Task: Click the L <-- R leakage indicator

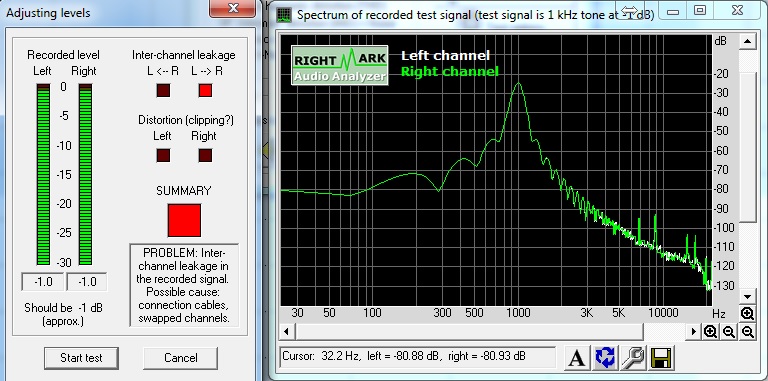Action: [163, 90]
